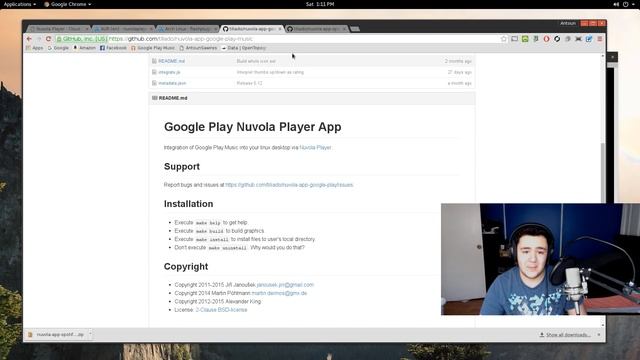The height and width of the screenshot is (360, 640).
Task: Click the black circular-arrow extension icon
Action: click(557, 39)
